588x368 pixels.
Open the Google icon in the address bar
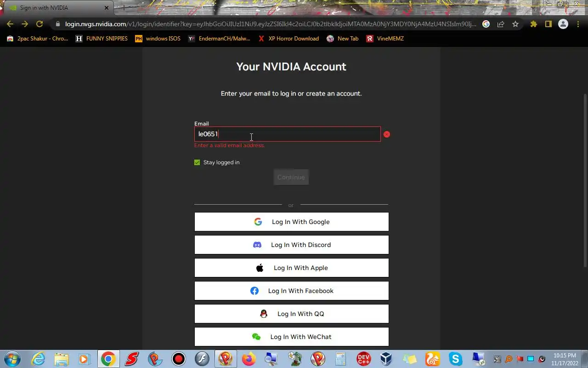point(486,24)
